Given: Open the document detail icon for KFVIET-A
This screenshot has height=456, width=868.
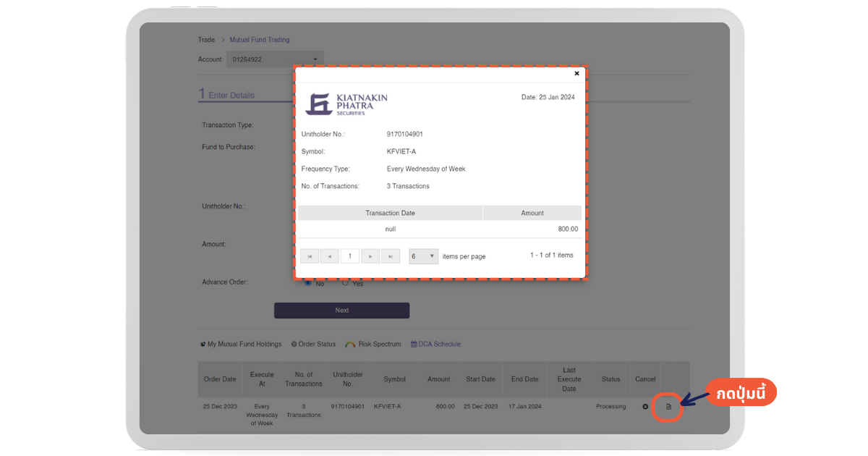Looking at the screenshot, I should (668, 407).
